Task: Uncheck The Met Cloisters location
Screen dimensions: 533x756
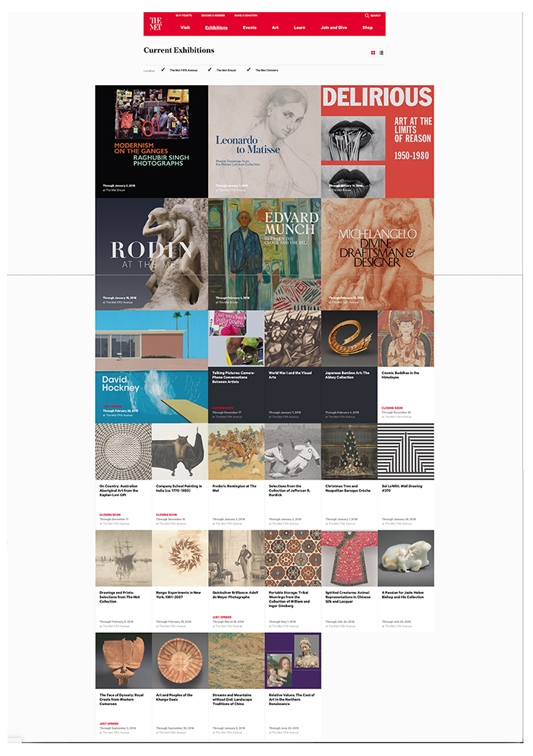Action: (249, 70)
